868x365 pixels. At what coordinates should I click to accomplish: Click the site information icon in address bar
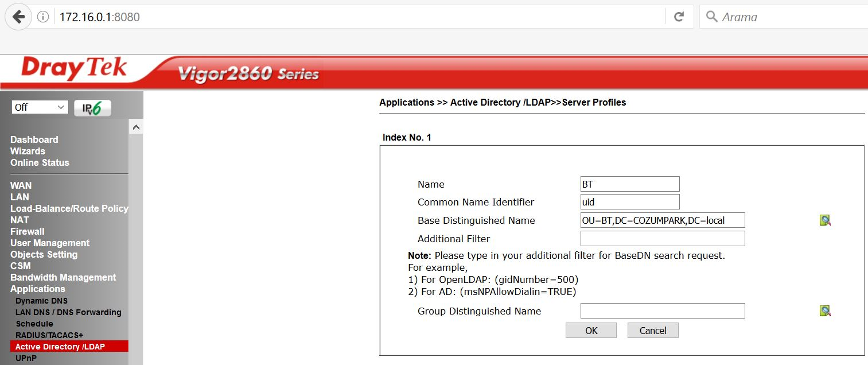click(43, 17)
